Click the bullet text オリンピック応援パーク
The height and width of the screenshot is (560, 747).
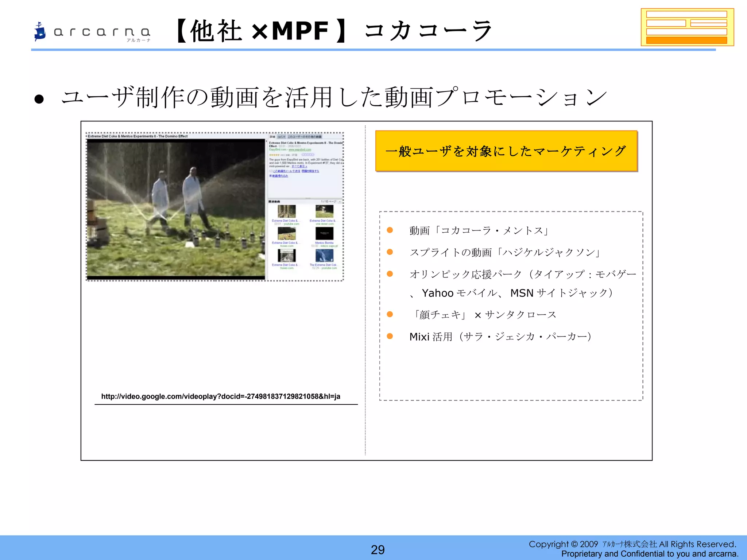466,274
